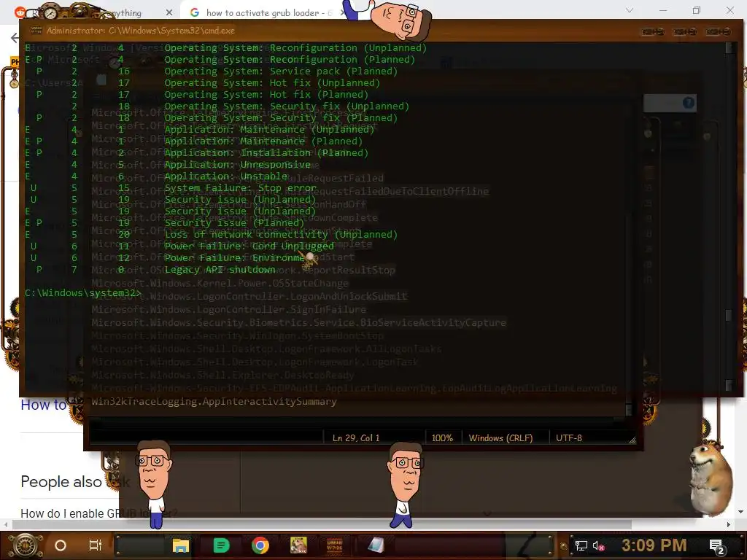Screen dimensions: 747x560
Task: Click Chrome vertical scrollbar down arrow
Action: (741, 512)
